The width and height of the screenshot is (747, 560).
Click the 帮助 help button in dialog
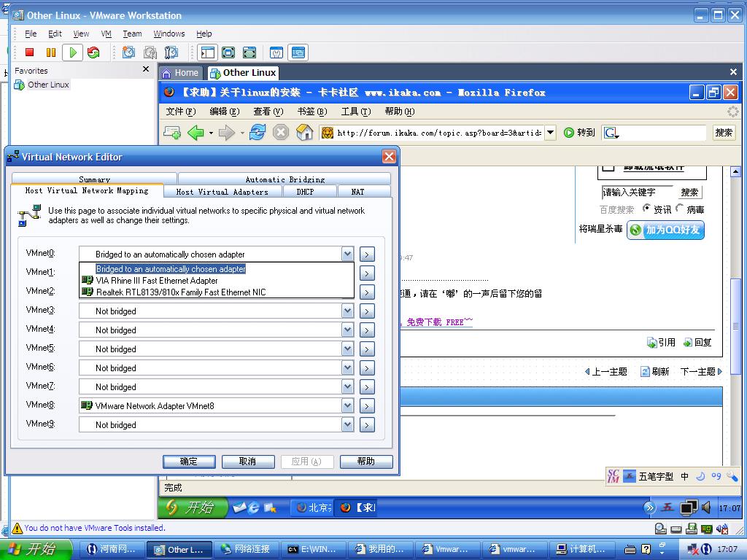click(366, 462)
